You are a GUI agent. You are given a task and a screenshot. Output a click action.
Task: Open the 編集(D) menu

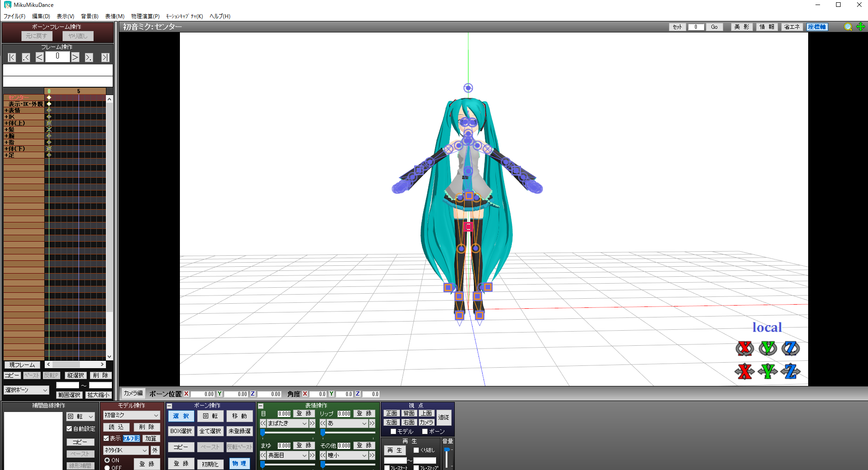41,16
